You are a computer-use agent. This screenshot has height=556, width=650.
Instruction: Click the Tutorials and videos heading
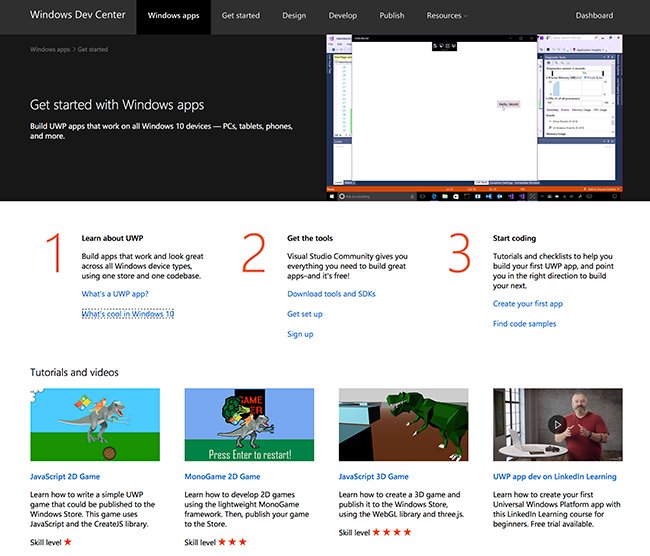click(74, 372)
